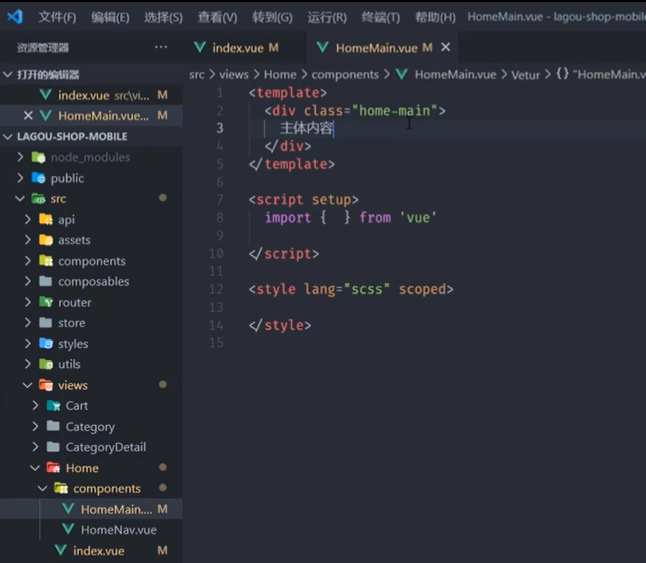Click the views folder icon
The width and height of the screenshot is (646, 563).
tap(46, 385)
